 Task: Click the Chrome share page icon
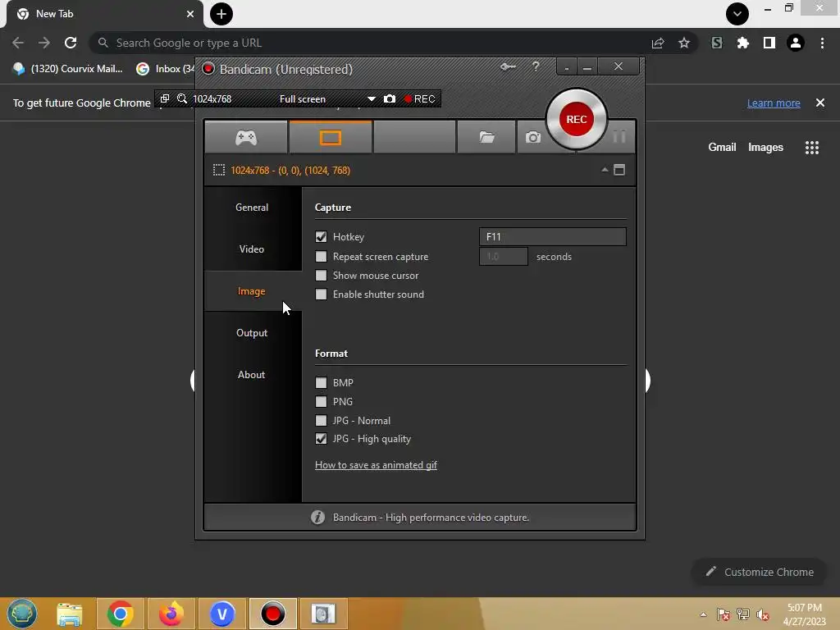658,43
